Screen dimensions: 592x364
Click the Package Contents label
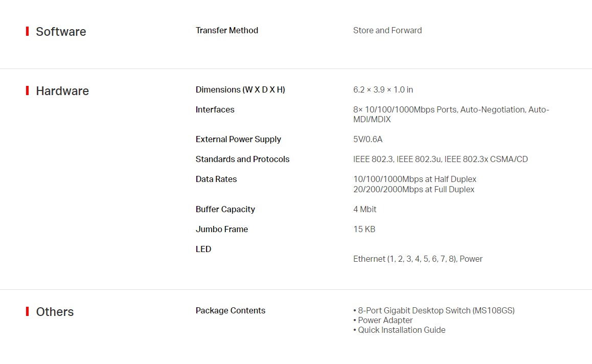[x=230, y=310]
